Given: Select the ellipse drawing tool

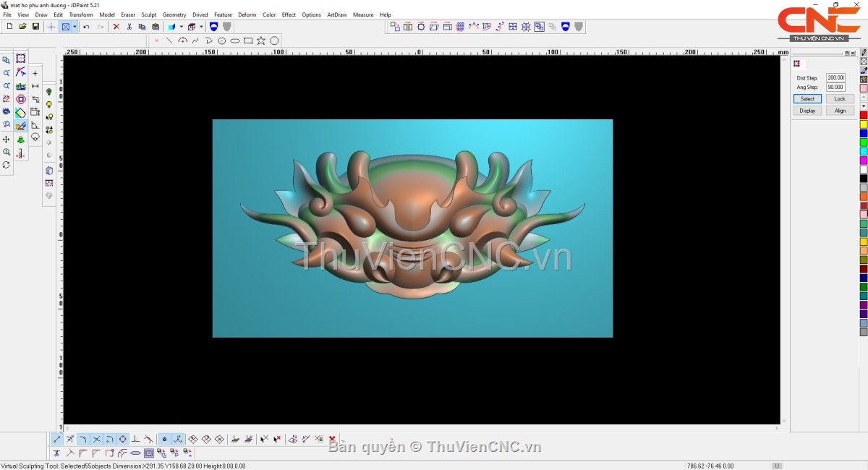Looking at the screenshot, I should tap(235, 40).
